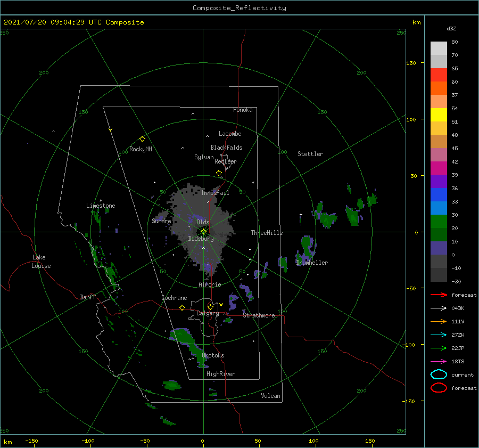Screen dimensions: 479x448
Task: Click the Innisfail city label
Action: point(215,193)
